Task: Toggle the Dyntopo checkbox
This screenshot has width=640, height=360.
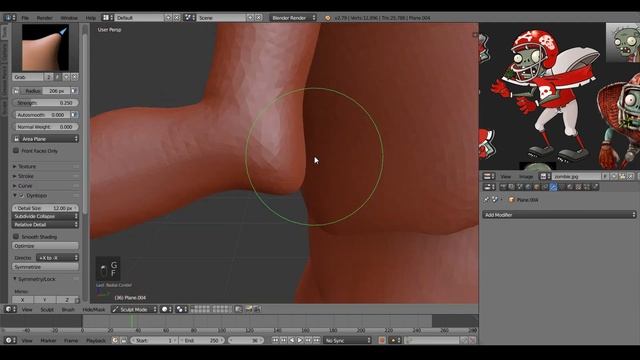Action: pos(22,196)
